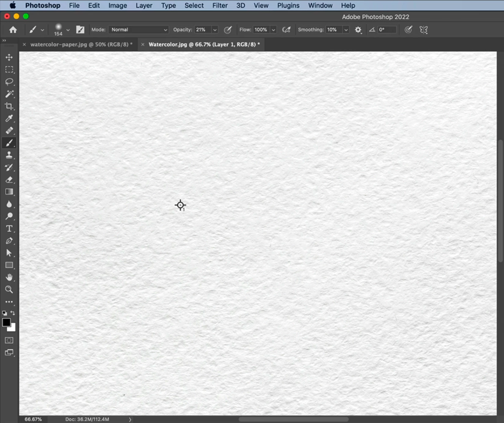Click the brush angle 0° field

tap(387, 30)
